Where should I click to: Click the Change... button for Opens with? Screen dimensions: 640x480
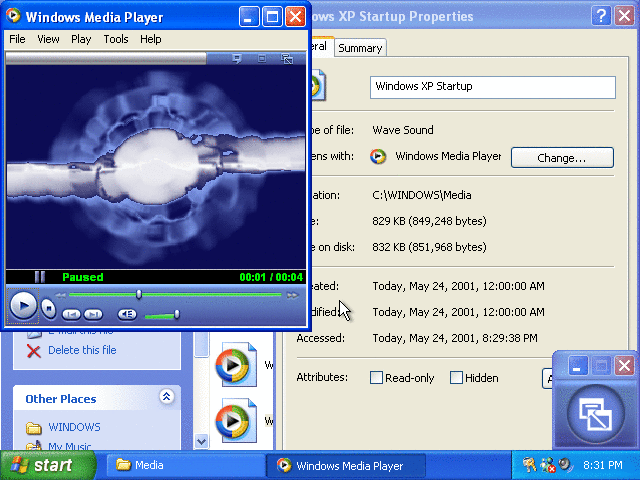(x=562, y=158)
